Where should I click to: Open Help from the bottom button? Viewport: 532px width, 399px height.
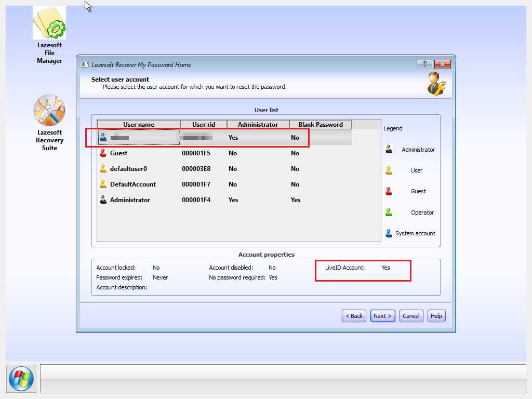436,316
